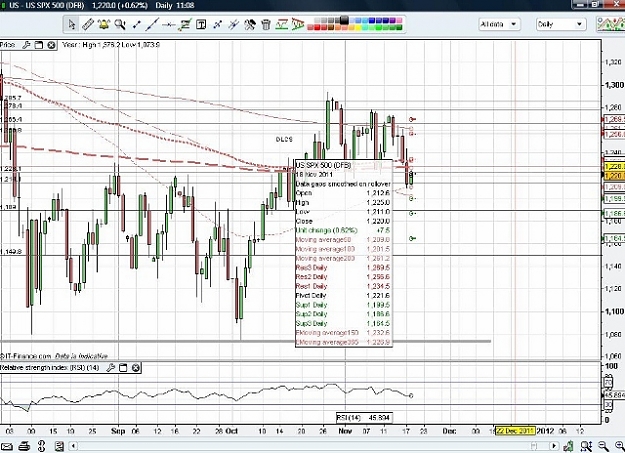Screen dimensions: 625x453
Task: Click the Sup1 Daily row in tooltip
Action: coord(343,305)
